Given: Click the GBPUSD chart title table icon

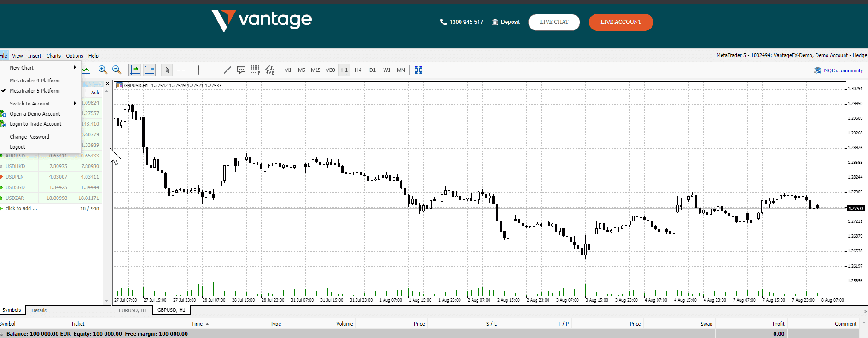Looking at the screenshot, I should tap(119, 85).
